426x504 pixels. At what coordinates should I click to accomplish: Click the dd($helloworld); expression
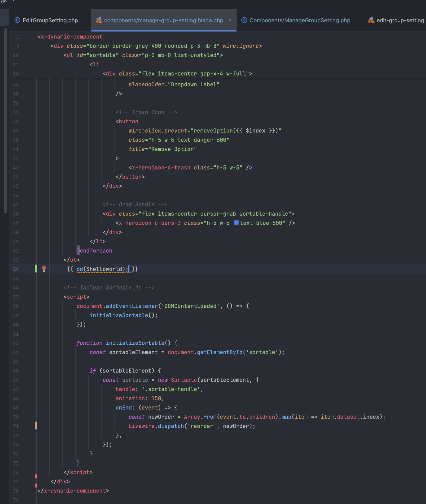(x=103, y=269)
